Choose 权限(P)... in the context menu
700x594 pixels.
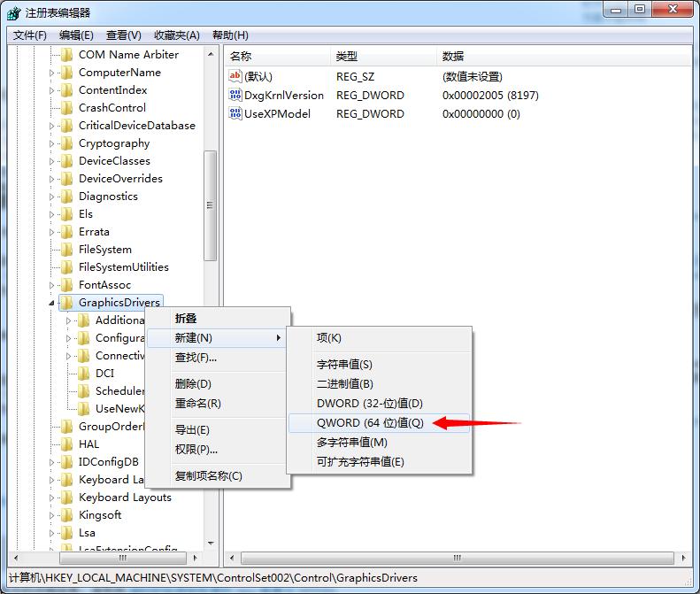pos(196,450)
